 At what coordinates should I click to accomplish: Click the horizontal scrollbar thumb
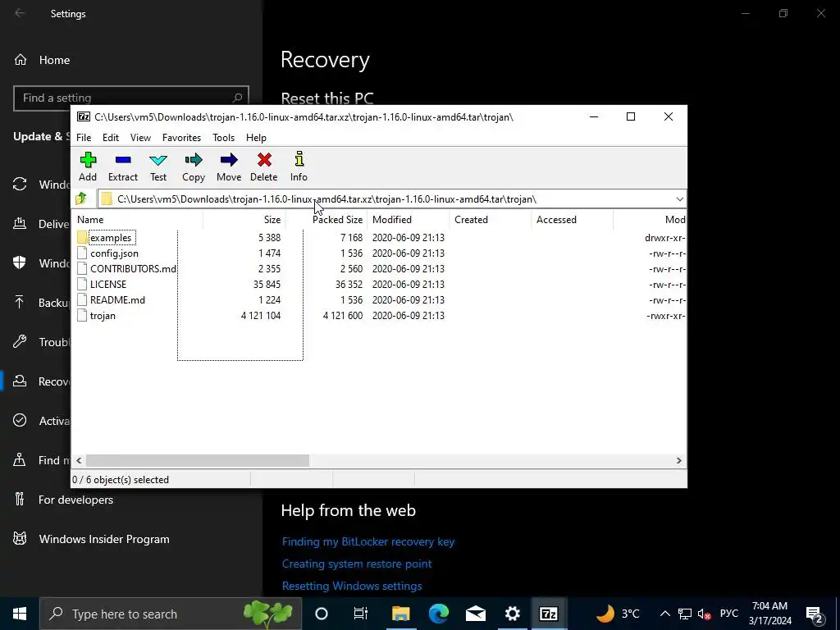click(x=198, y=461)
